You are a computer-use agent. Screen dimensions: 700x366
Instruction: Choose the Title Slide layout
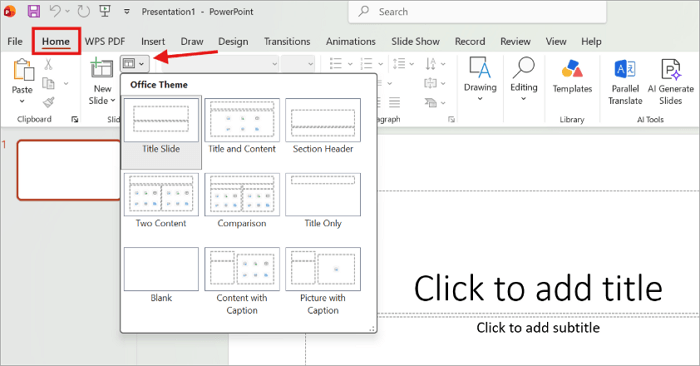click(x=161, y=132)
